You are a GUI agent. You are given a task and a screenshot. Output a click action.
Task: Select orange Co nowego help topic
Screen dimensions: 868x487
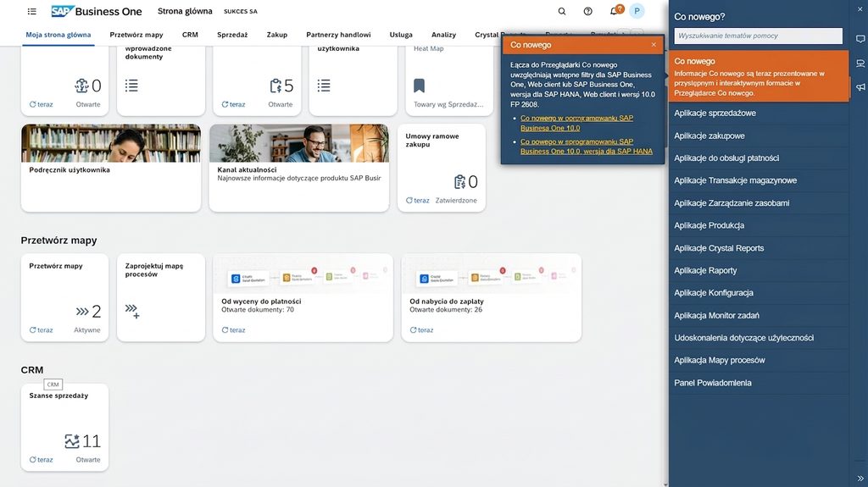(759, 76)
